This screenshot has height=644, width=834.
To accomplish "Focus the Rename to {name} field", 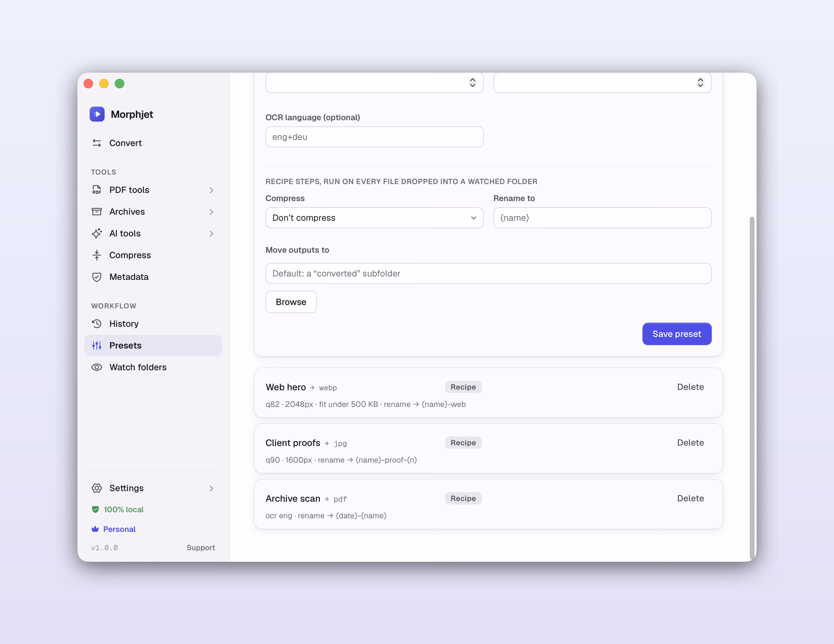I will point(602,218).
